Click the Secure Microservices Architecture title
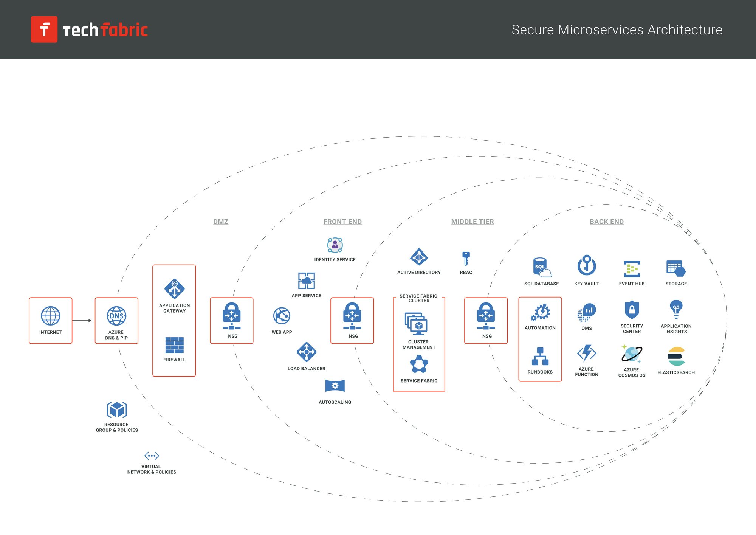The width and height of the screenshot is (756, 535). click(x=617, y=29)
